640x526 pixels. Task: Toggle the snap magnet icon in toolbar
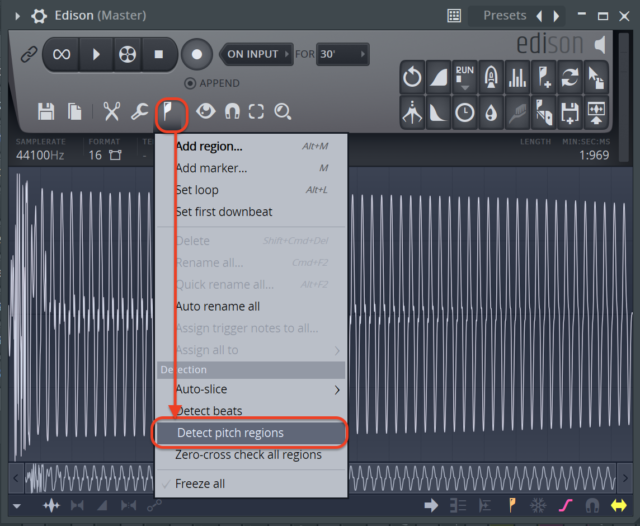232,111
